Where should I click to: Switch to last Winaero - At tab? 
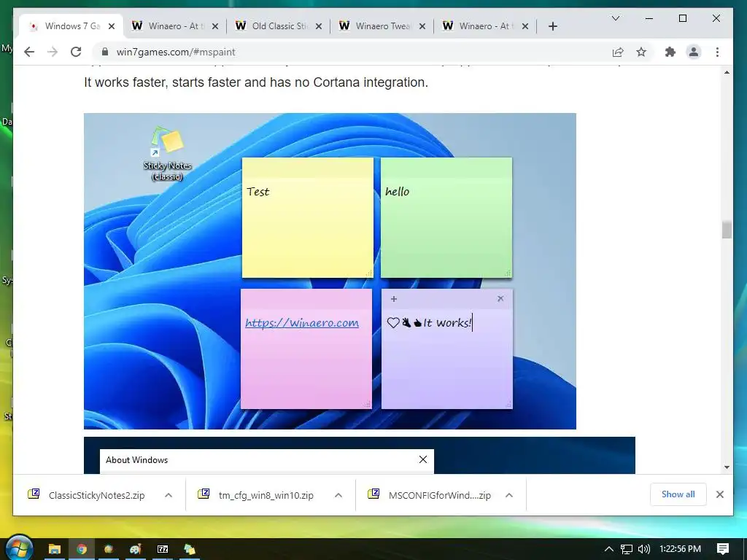[486, 26]
